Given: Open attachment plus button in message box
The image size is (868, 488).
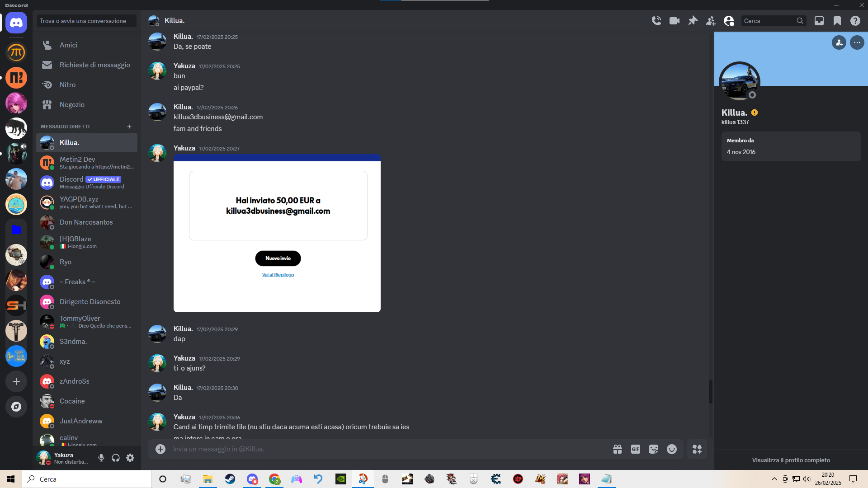Looking at the screenshot, I should tap(160, 449).
